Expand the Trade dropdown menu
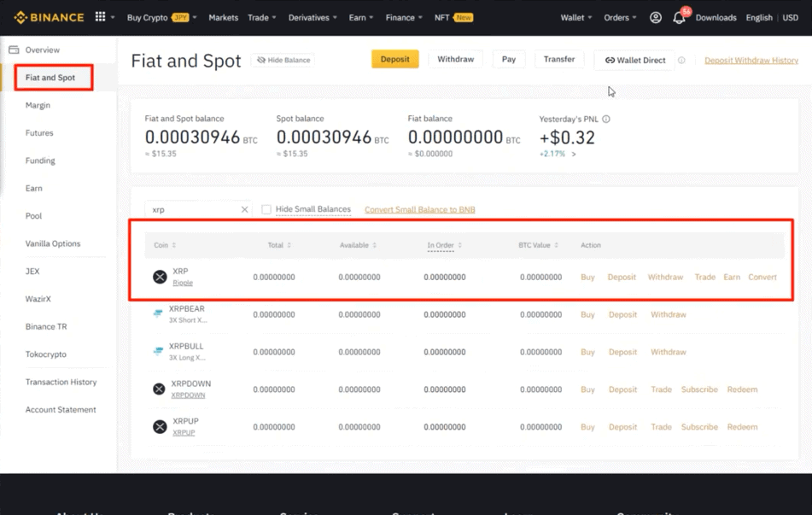This screenshot has height=515, width=812. (261, 18)
